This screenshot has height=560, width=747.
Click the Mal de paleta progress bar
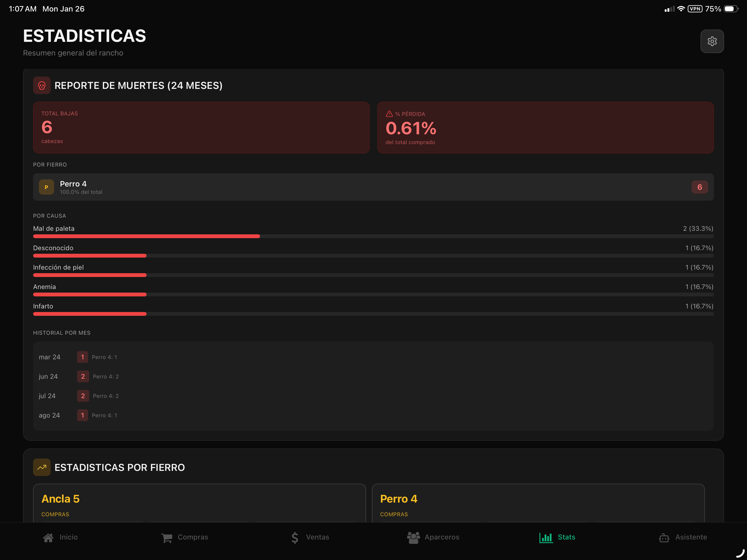373,237
